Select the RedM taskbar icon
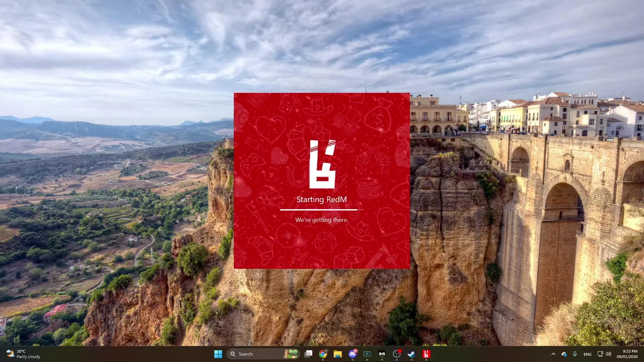This screenshot has width=644, height=362. point(426,354)
